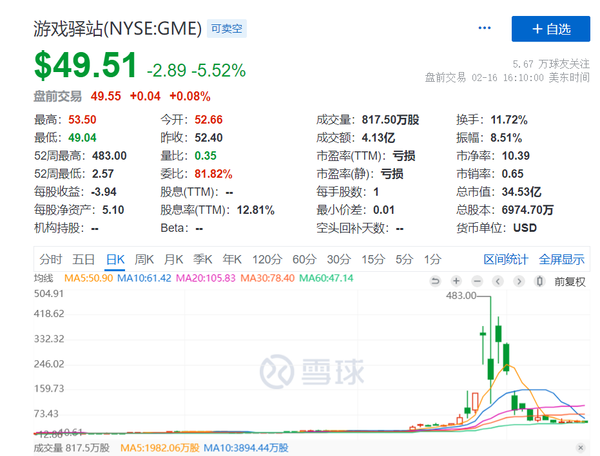This screenshot has height=456, width=600.
Task: Open the three-dot more options menu
Action: (x=484, y=28)
